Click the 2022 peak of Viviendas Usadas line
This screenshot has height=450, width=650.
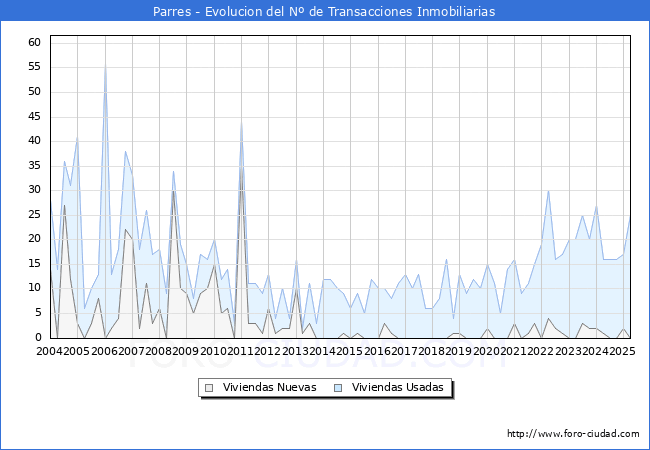point(548,190)
